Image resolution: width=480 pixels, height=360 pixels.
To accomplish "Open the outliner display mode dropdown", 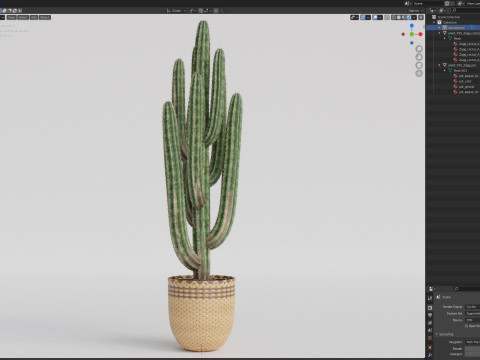I will [442, 11].
